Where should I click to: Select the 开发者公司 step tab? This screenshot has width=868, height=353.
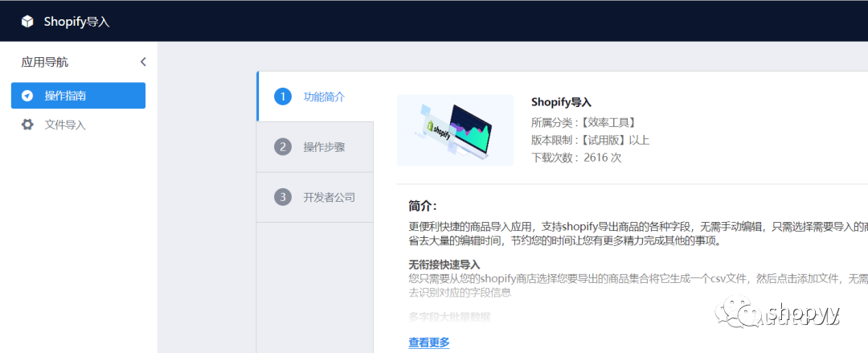[315, 197]
